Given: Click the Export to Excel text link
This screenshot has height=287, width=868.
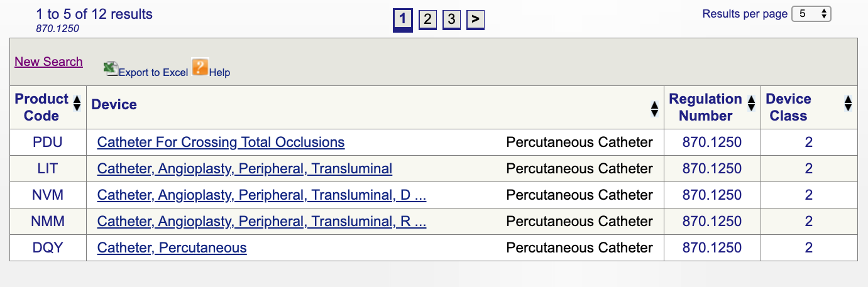Looking at the screenshot, I should 153,73.
